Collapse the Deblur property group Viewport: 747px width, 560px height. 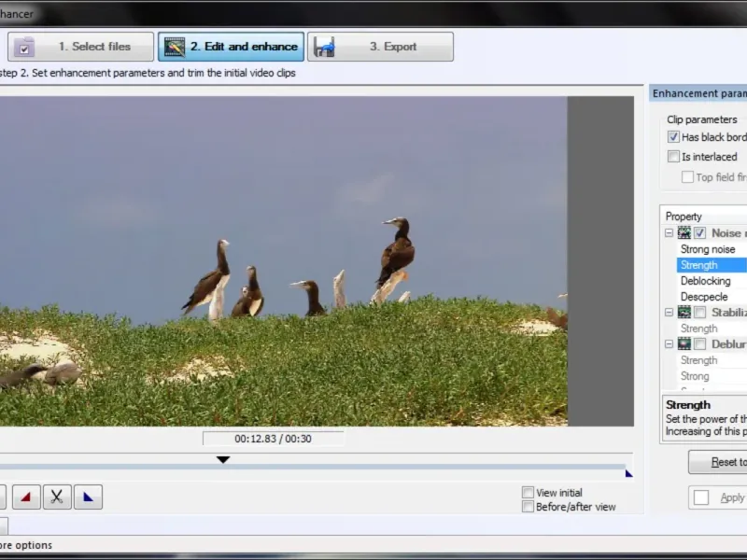point(669,344)
